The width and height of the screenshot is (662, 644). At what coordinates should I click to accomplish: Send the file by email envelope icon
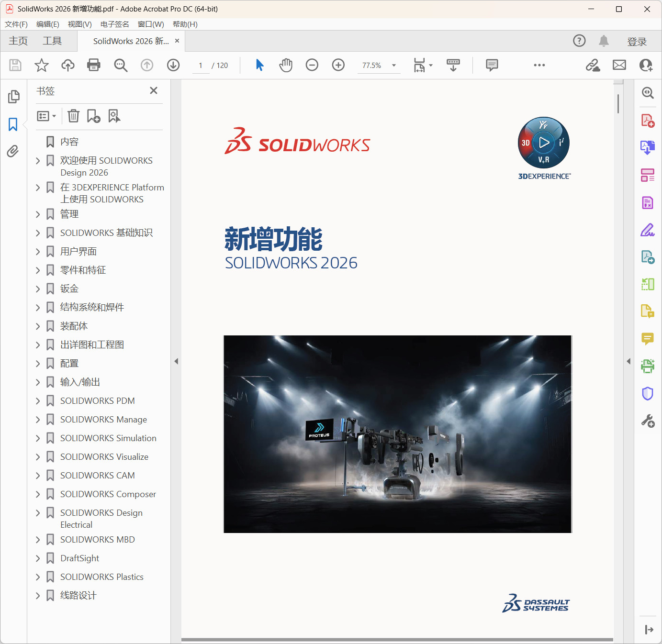click(619, 65)
